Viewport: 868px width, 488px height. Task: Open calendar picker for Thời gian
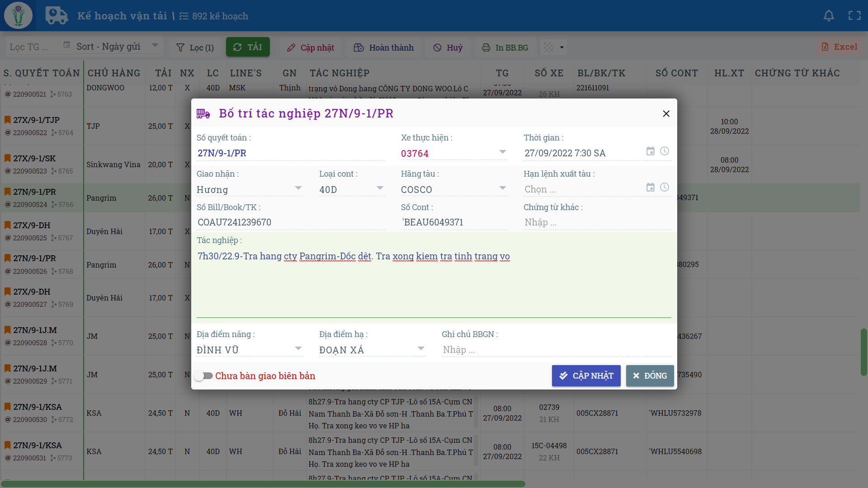point(650,151)
